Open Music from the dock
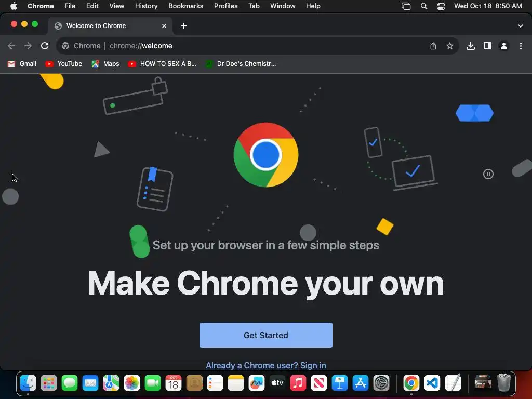The height and width of the screenshot is (399, 532). (298, 383)
